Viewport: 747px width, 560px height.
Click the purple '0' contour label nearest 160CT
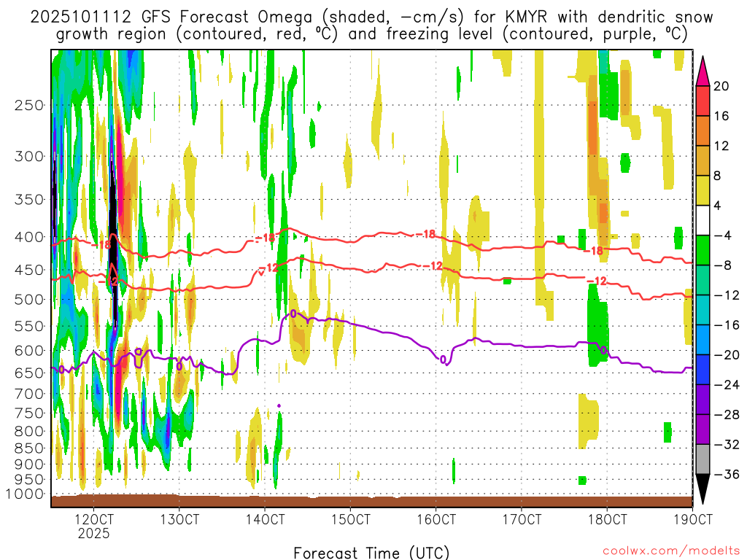click(443, 359)
